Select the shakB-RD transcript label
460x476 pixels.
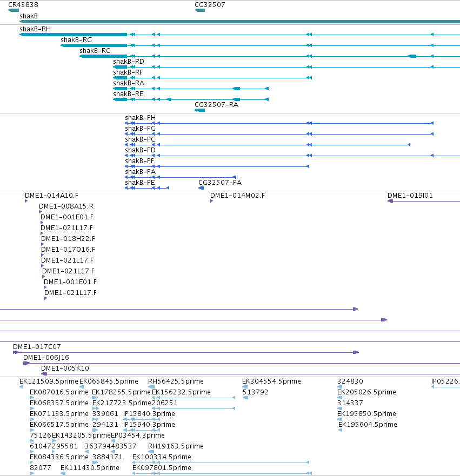tap(129, 62)
